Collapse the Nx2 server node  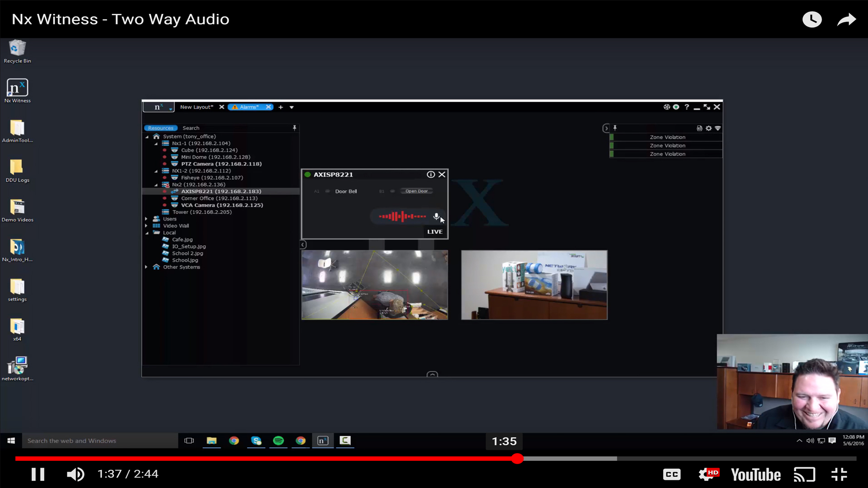156,185
